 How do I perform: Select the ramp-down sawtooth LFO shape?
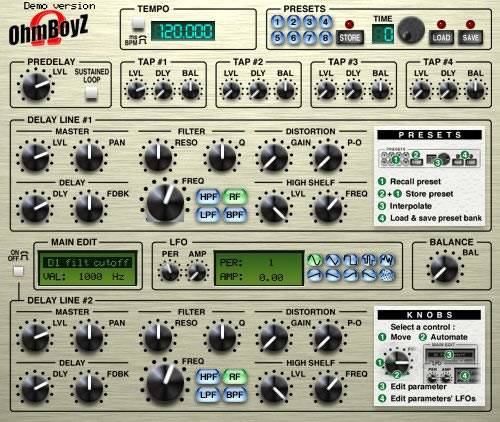[x=333, y=275]
